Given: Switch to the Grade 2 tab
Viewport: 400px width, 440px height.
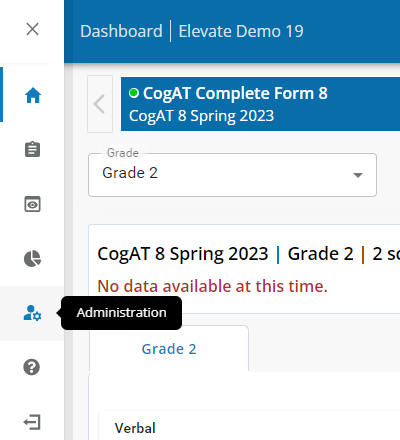Looking at the screenshot, I should (x=169, y=349).
